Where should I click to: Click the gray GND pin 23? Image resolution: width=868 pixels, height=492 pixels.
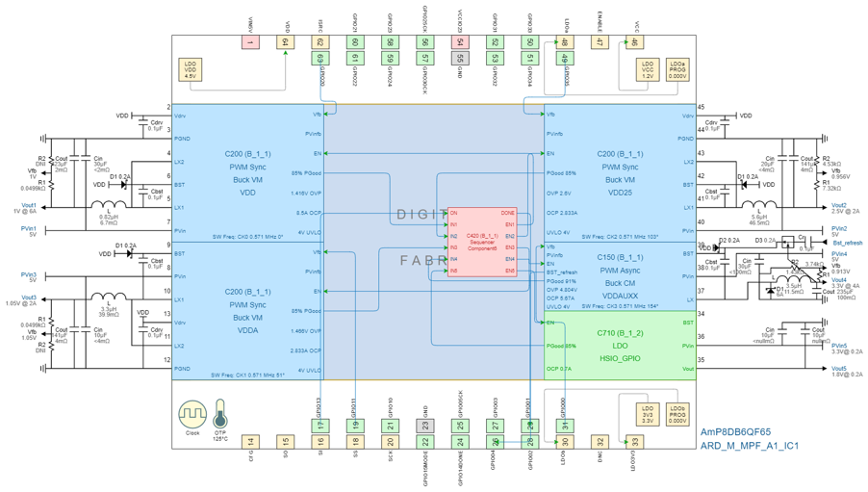point(425,425)
